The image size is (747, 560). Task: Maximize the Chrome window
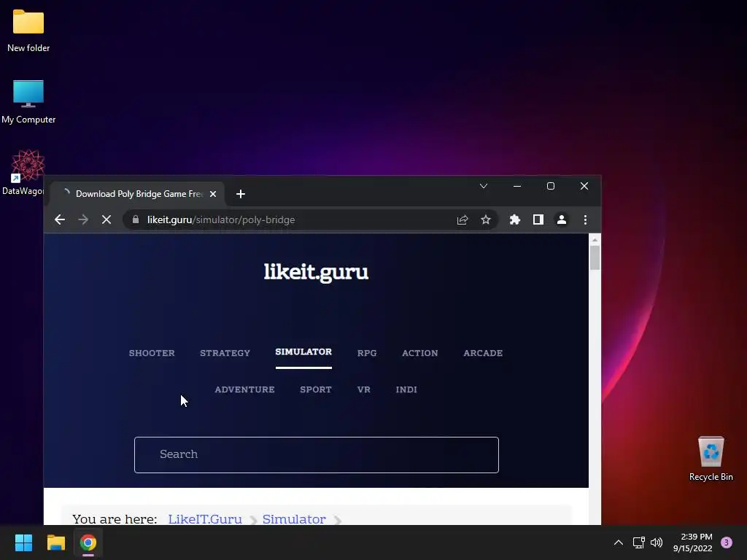click(x=551, y=186)
